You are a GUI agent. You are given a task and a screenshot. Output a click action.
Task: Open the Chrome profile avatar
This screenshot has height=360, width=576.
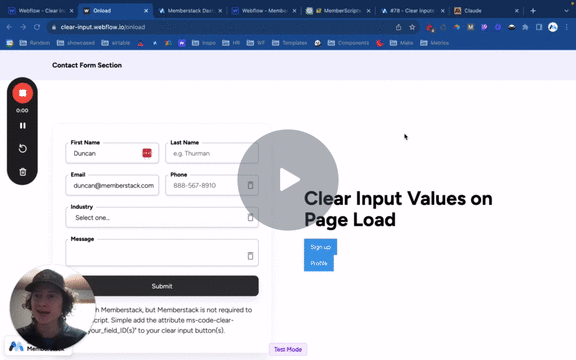point(553,27)
